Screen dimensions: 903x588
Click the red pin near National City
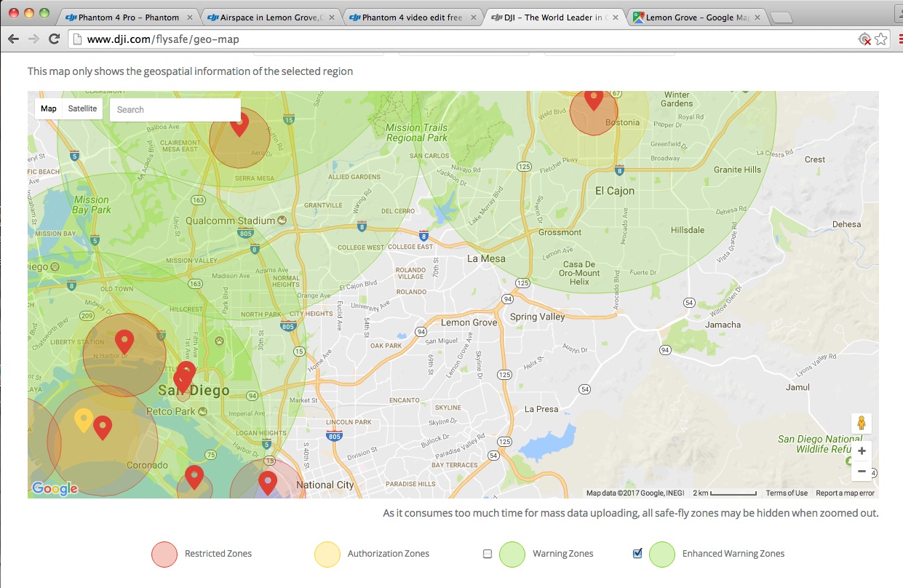point(267,479)
